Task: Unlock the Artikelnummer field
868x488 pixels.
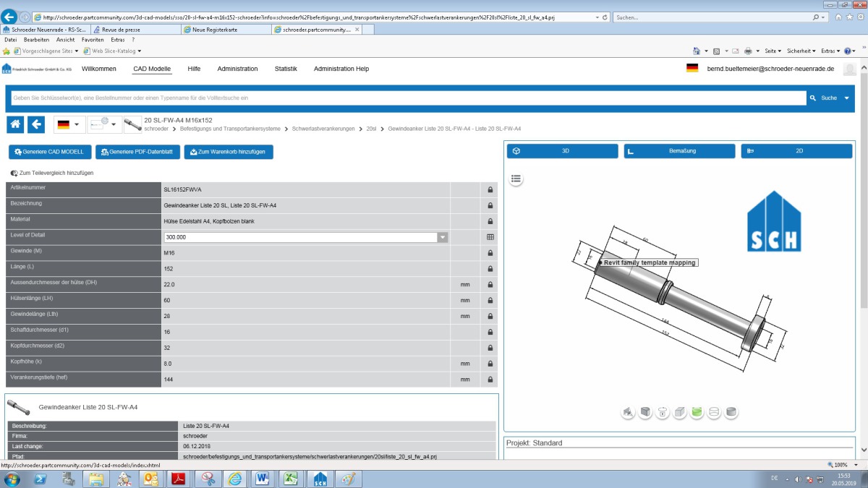Action: (x=490, y=188)
